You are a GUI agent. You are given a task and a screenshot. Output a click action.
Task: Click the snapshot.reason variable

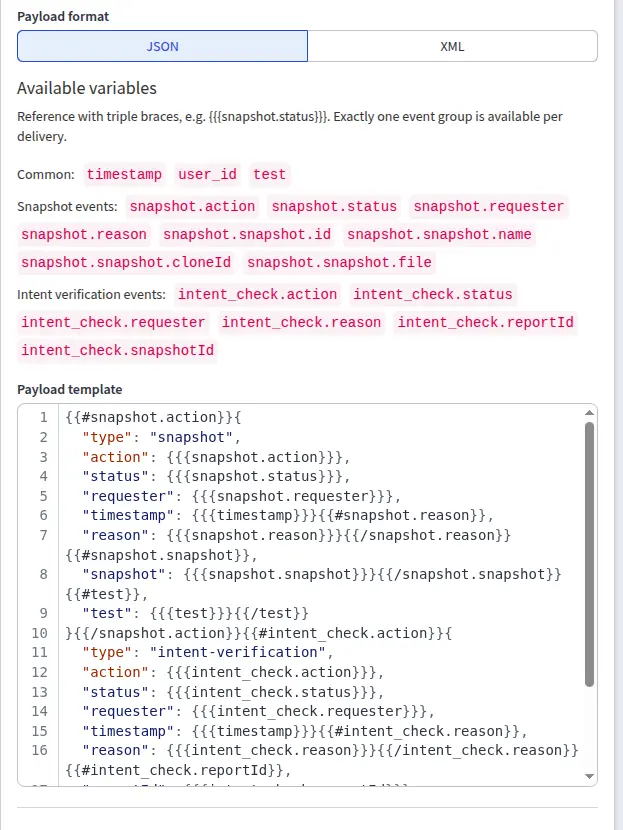coord(84,234)
